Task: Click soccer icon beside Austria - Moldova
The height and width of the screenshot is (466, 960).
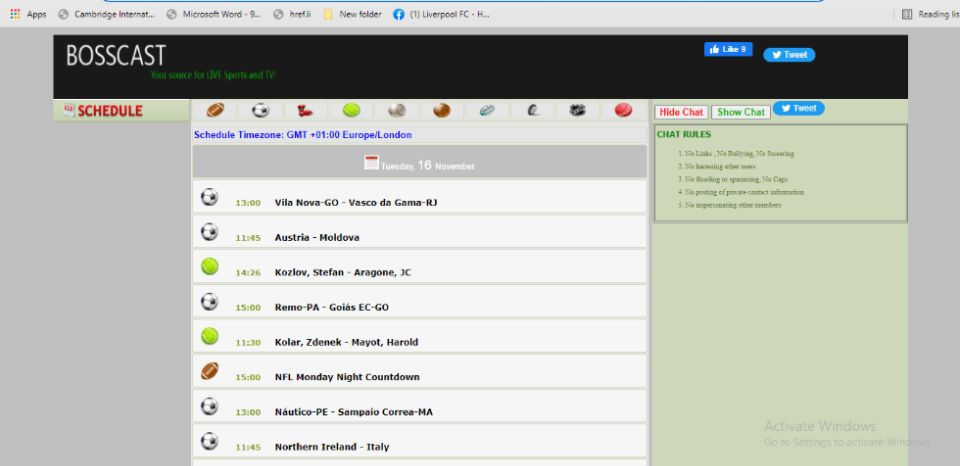Action: pos(209,231)
